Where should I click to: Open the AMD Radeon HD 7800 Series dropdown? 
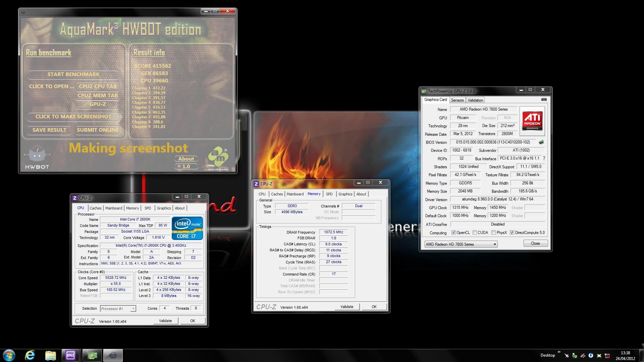(x=461, y=244)
